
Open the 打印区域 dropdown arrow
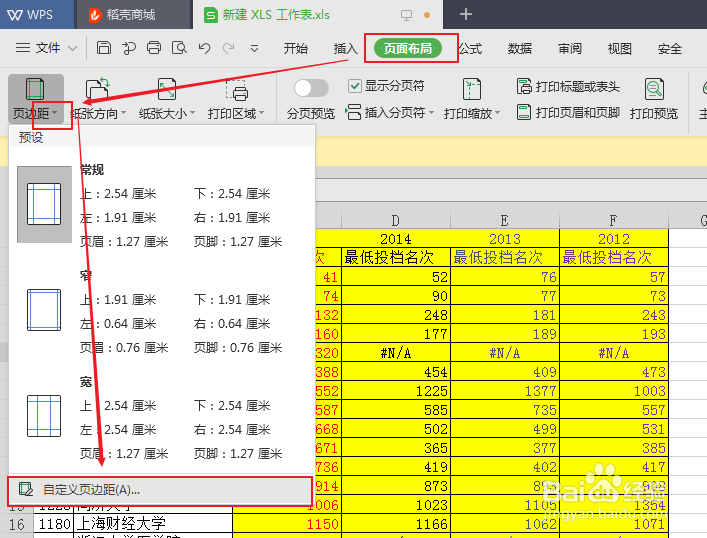coord(262,113)
